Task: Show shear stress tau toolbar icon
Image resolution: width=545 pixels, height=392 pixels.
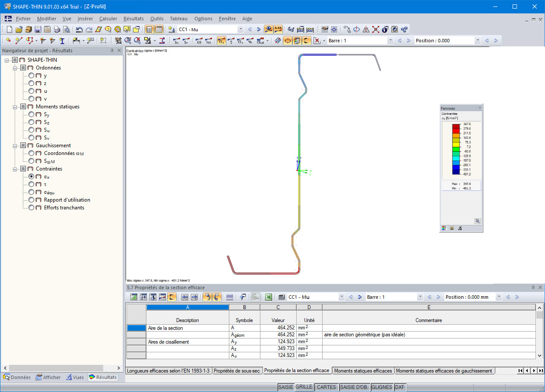Action: tap(231, 41)
